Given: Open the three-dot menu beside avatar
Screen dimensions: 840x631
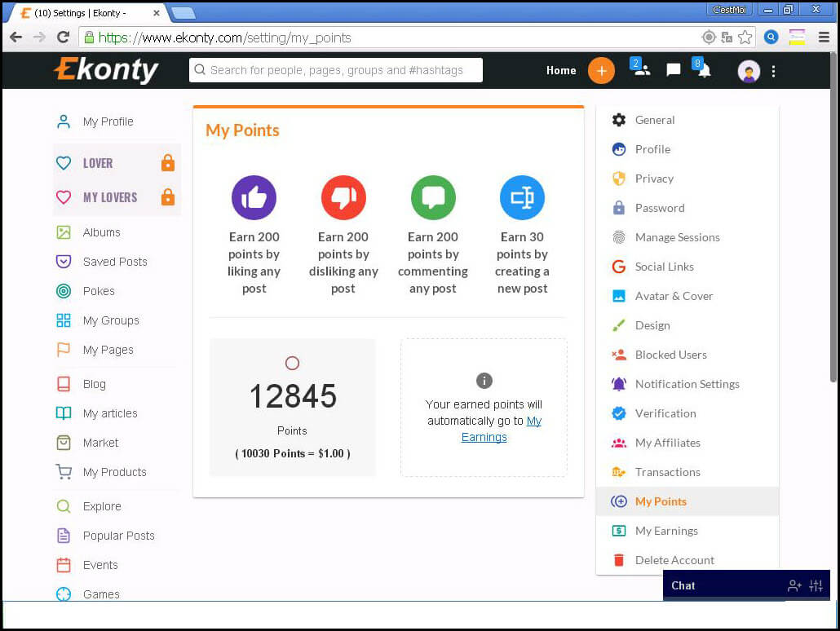Looking at the screenshot, I should (x=773, y=71).
